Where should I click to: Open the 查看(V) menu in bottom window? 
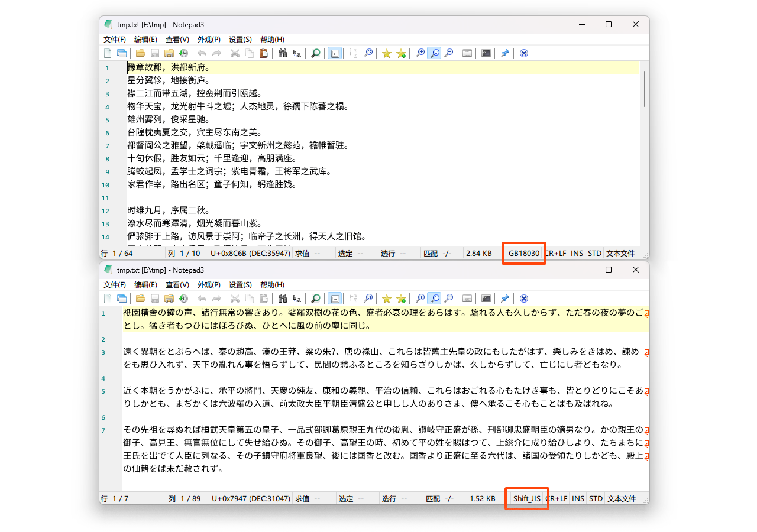[x=176, y=285]
